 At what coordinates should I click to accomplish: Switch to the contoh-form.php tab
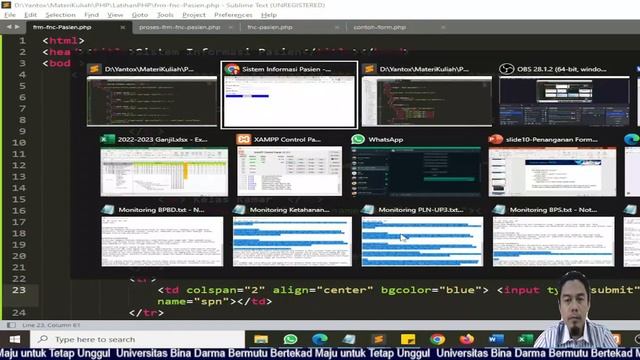pyautogui.click(x=380, y=27)
